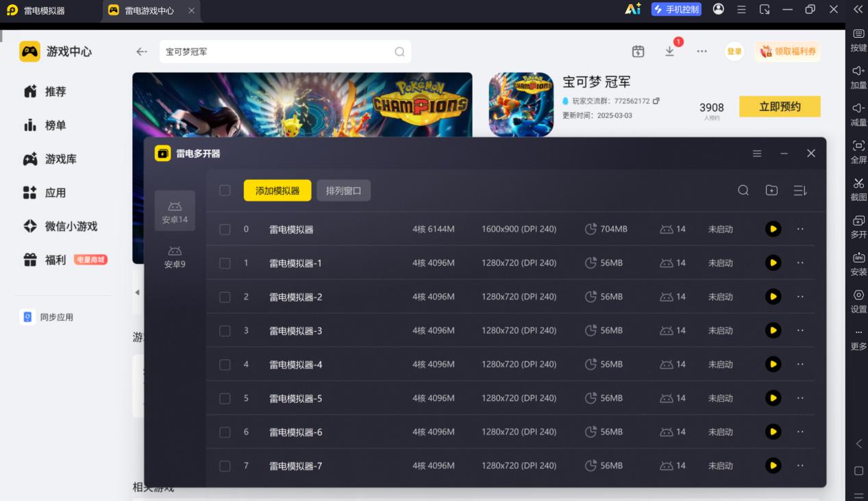Tick the checkbox for 雷电模拟器-1

point(225,263)
